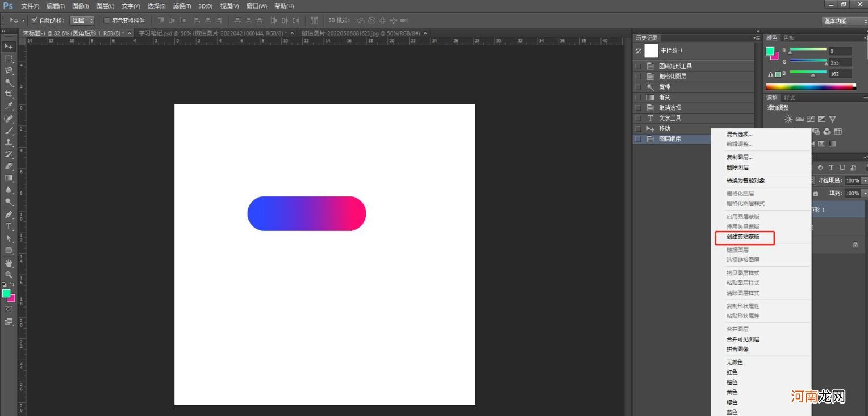
Task: Enable Show Transform Controls checkbox
Action: [107, 20]
